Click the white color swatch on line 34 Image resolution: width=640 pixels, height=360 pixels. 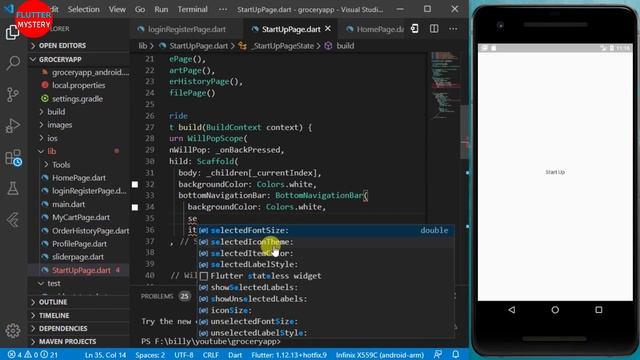click(x=135, y=207)
